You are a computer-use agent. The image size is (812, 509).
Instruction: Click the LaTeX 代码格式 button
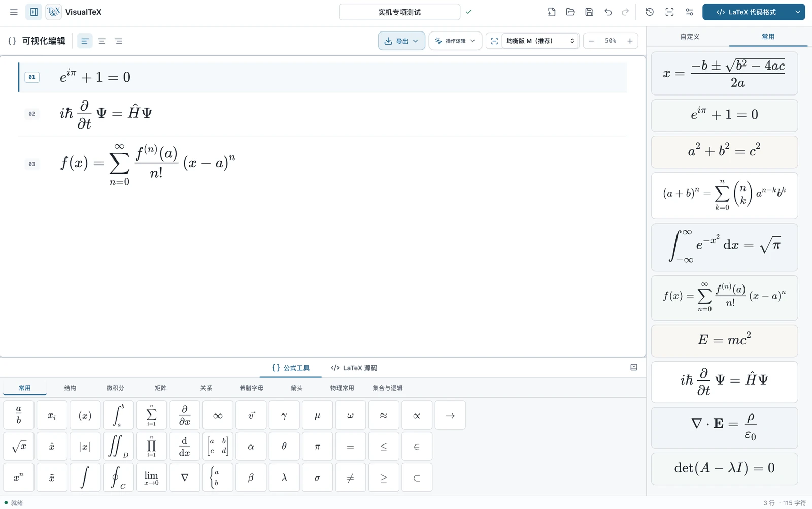tap(746, 12)
